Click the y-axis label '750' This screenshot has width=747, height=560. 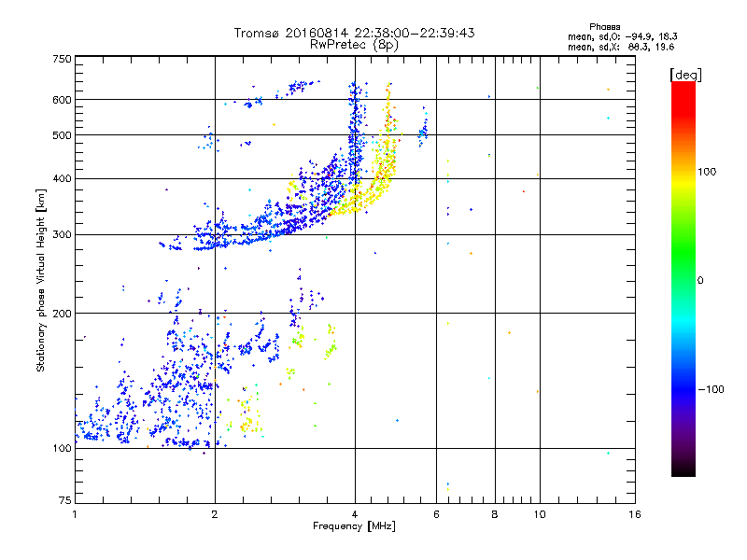point(62,59)
